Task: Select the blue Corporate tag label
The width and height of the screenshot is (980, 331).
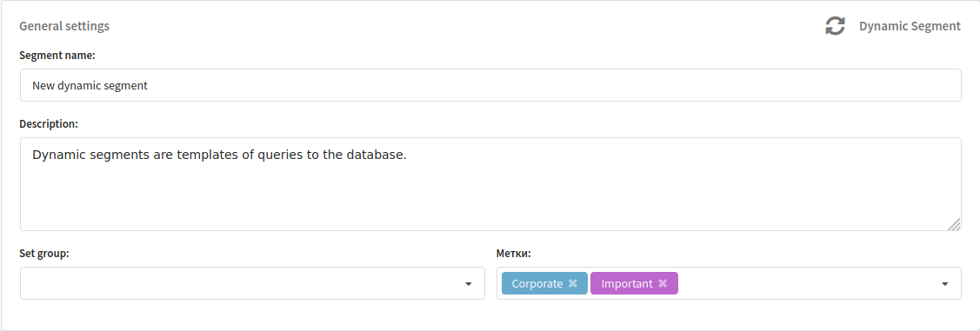Action: point(537,283)
